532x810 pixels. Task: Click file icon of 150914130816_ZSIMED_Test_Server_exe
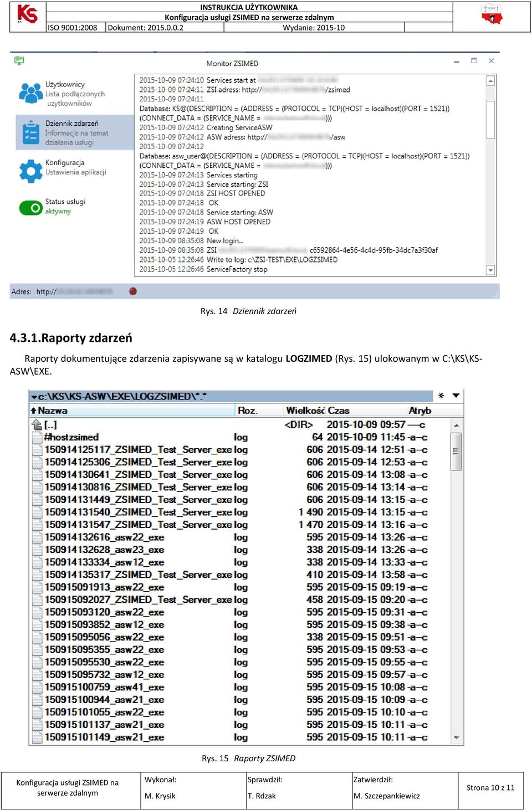37,488
